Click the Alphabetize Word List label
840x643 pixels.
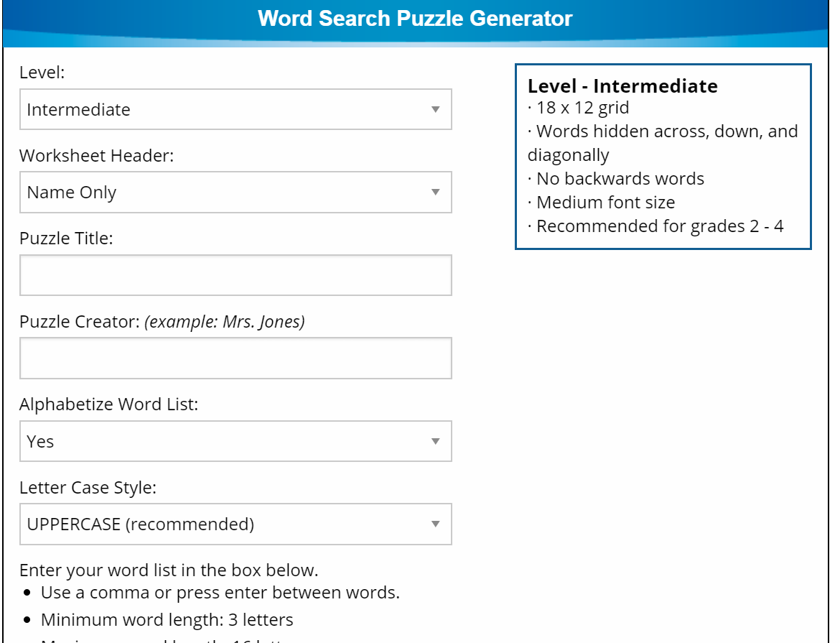click(x=108, y=404)
